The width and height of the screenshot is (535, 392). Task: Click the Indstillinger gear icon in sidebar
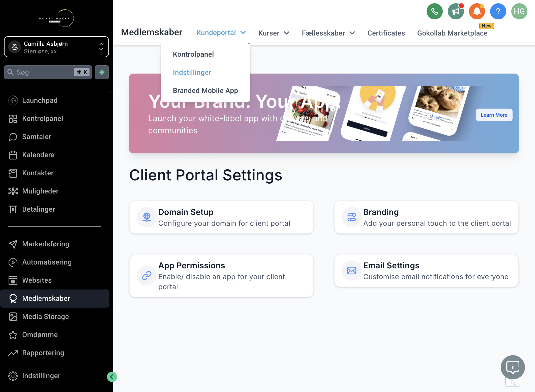(13, 376)
